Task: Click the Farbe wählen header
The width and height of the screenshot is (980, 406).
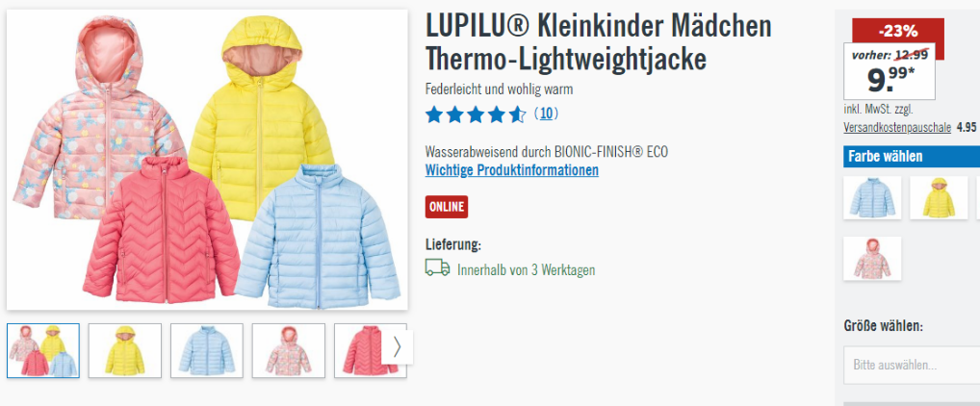Action: [912, 156]
